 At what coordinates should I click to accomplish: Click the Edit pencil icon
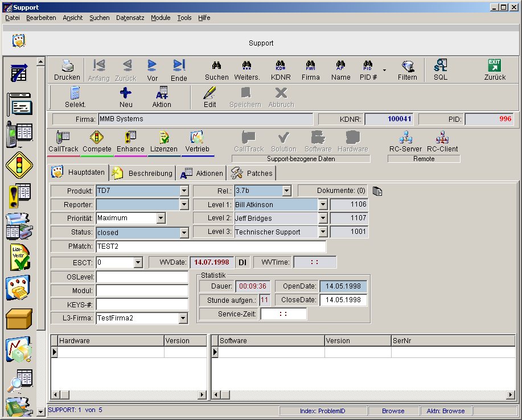[x=209, y=97]
